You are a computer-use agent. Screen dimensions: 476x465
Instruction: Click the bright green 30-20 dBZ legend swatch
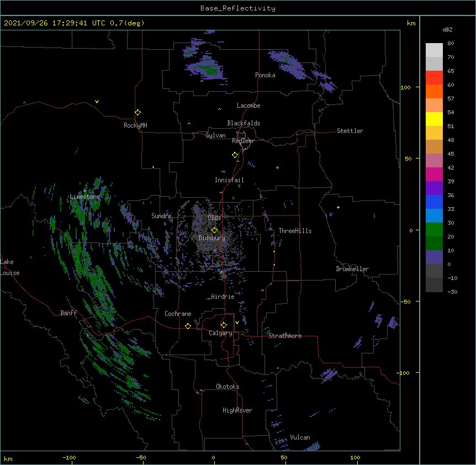tap(434, 230)
